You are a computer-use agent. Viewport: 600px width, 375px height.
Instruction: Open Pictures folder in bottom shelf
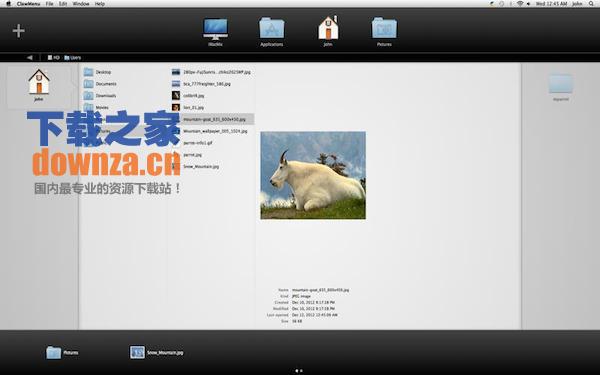click(x=62, y=352)
